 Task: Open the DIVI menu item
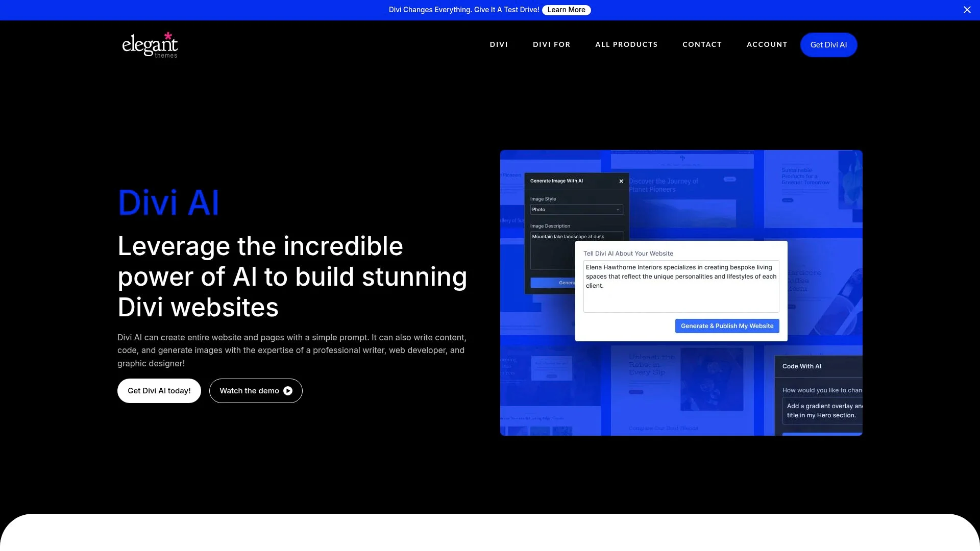(499, 44)
